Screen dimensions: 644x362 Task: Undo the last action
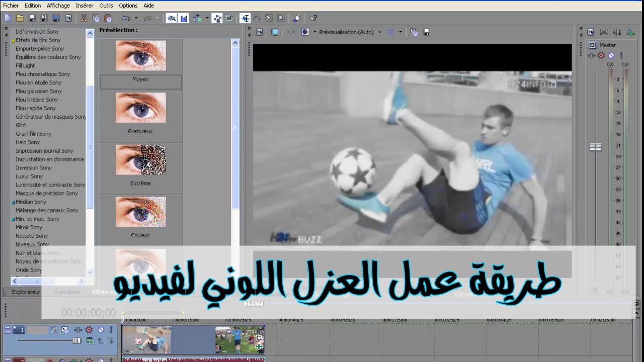pyautogui.click(x=126, y=18)
